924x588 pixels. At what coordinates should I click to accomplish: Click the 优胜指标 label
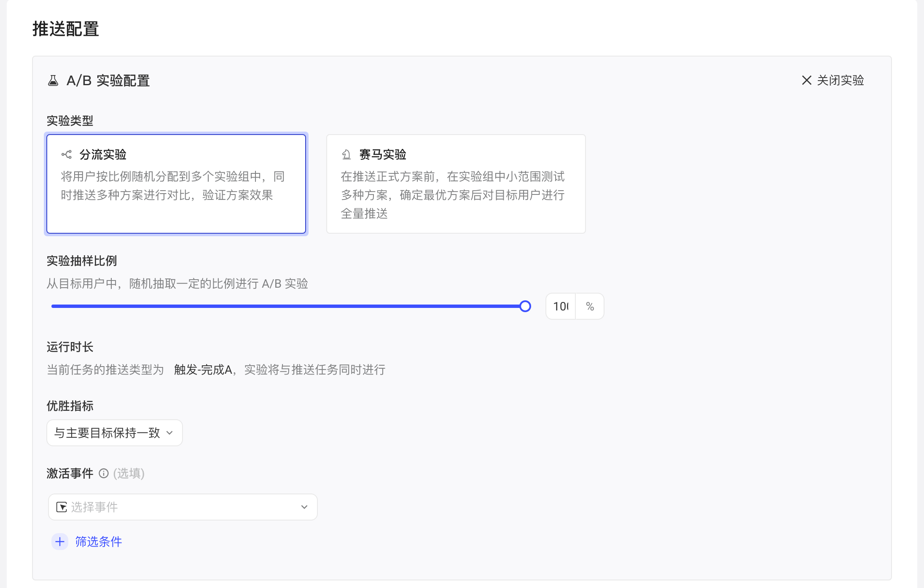click(x=70, y=406)
